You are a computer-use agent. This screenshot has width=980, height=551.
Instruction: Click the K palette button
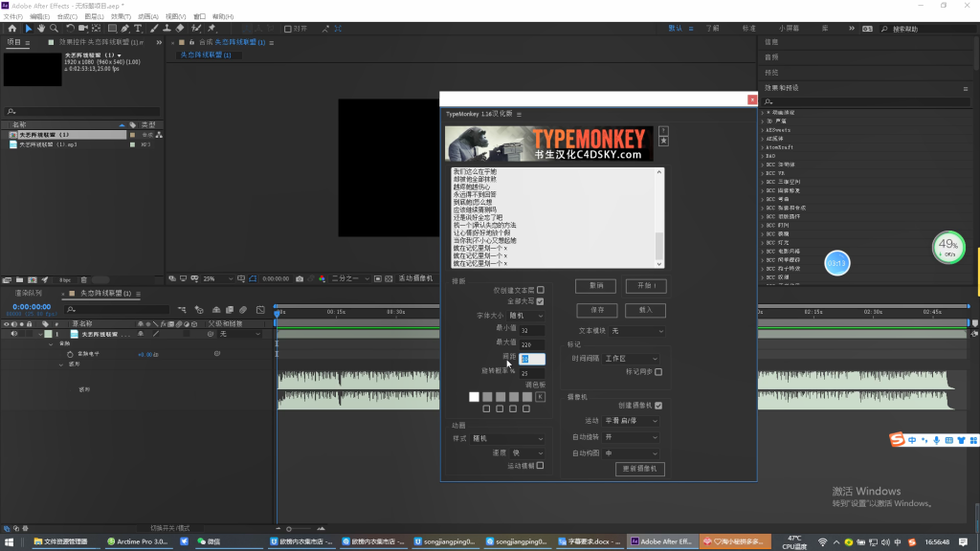click(x=541, y=397)
